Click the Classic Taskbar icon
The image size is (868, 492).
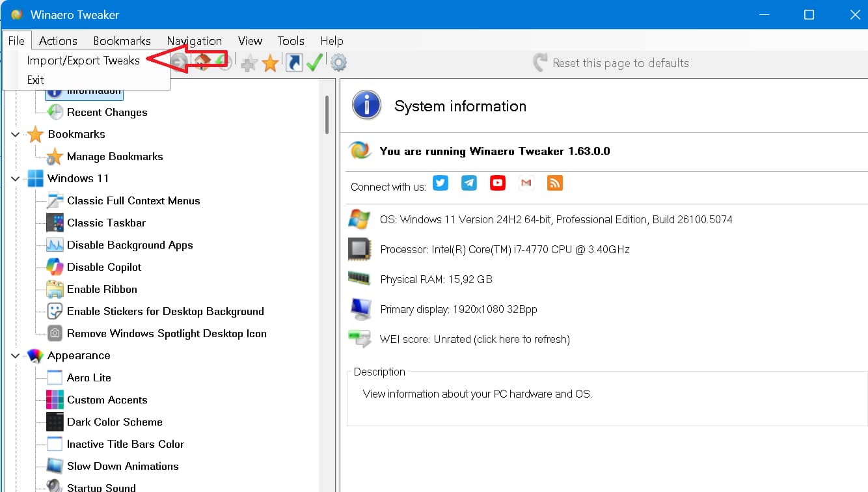(x=55, y=223)
